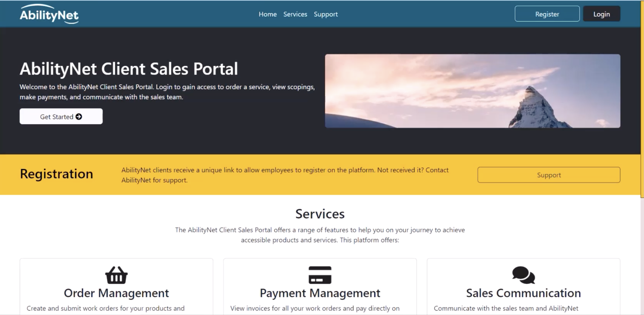Open the Home navigation item
This screenshot has width=644, height=315.
(x=267, y=14)
